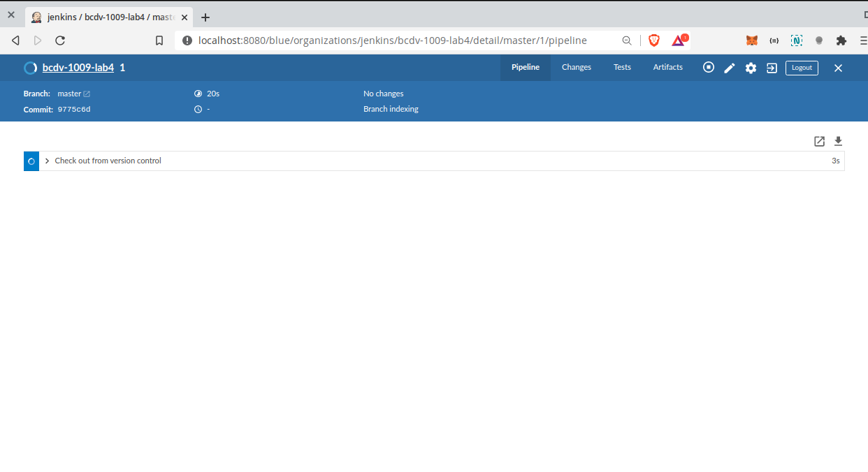
Task: Open pipeline editor with pencil icon
Action: point(730,68)
